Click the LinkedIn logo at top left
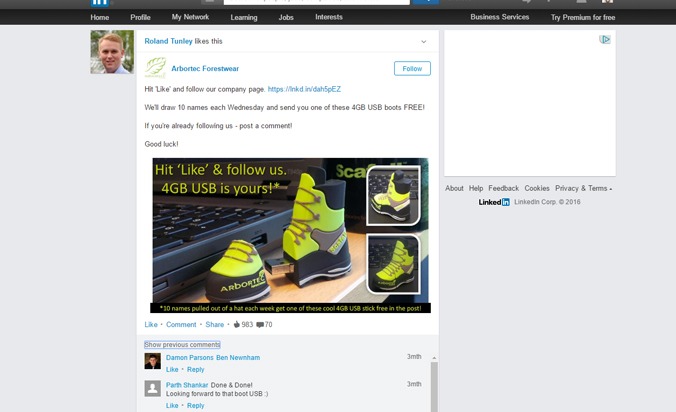Image resolution: width=676 pixels, height=412 pixels. [x=100, y=3]
